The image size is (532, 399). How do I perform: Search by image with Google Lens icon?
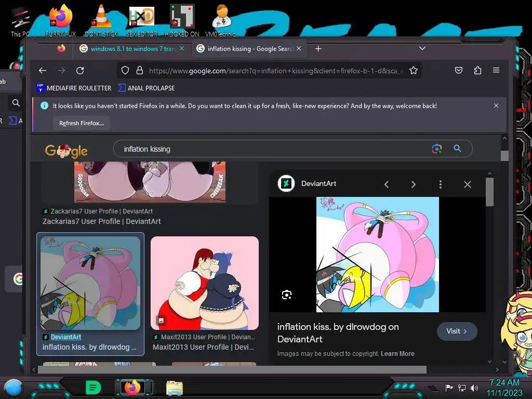tap(436, 149)
